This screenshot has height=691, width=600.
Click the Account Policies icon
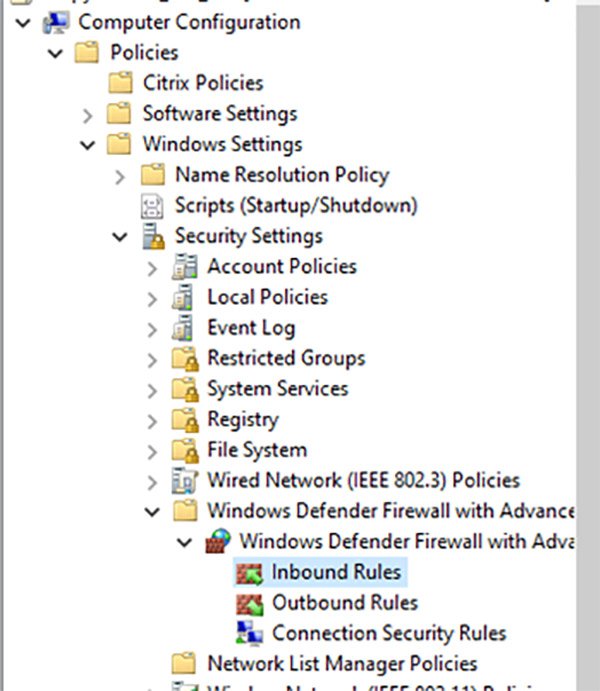184,267
